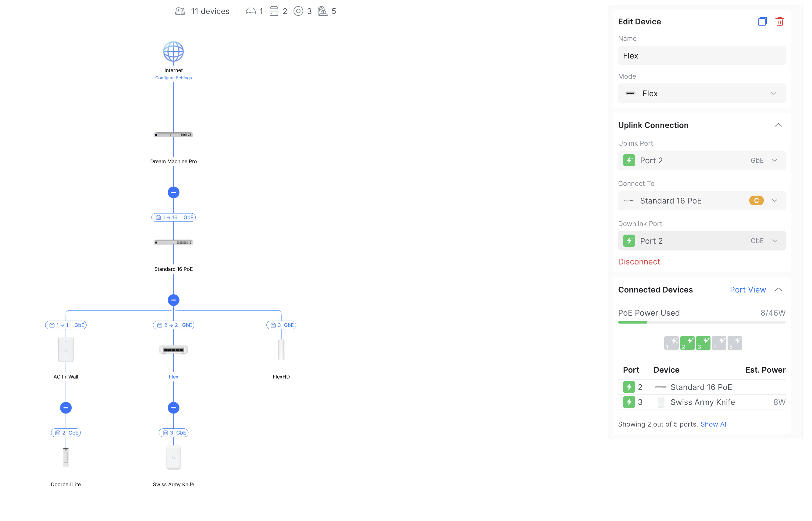Select the FlexHD access point image
The image size is (812, 521).
[281, 350]
